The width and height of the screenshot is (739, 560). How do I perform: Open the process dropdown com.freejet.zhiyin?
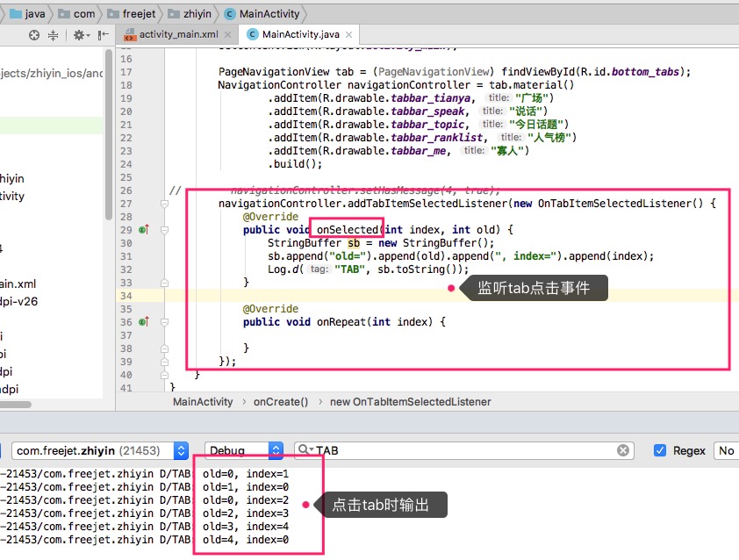click(100, 450)
